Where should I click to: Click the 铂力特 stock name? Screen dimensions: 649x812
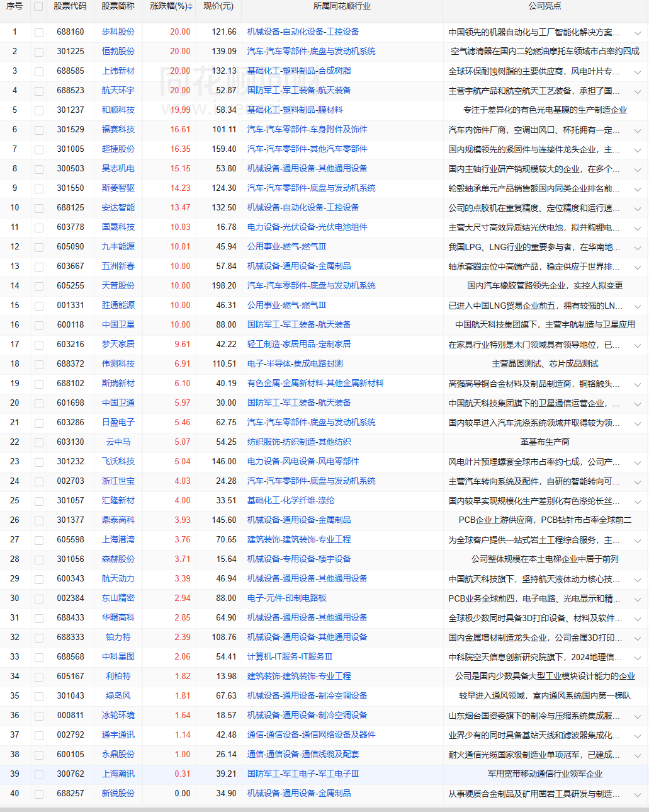[118, 638]
